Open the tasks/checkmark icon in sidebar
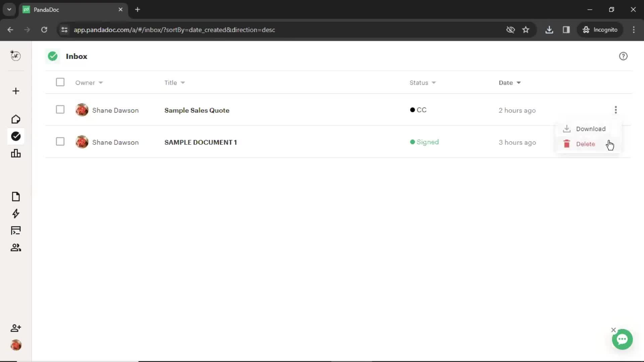644x362 pixels. [16, 136]
